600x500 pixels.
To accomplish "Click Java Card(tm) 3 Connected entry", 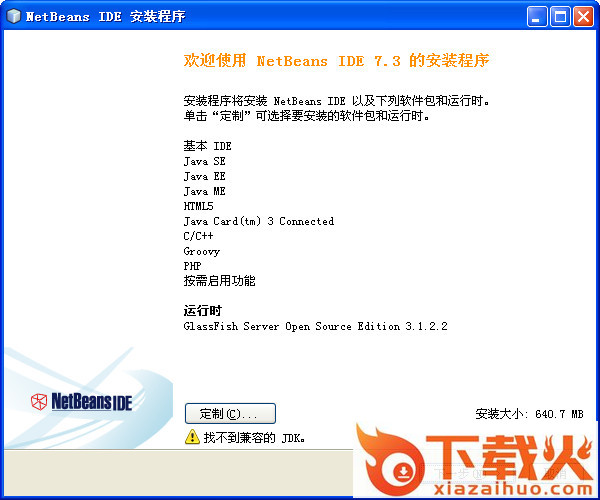I will 259,221.
